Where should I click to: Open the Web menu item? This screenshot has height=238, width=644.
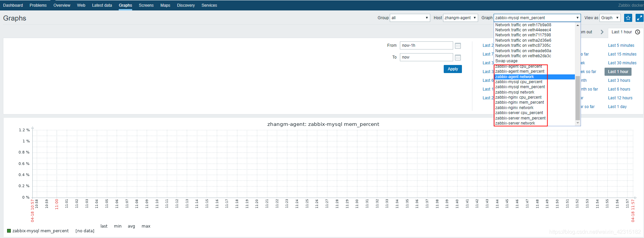pyautogui.click(x=81, y=5)
